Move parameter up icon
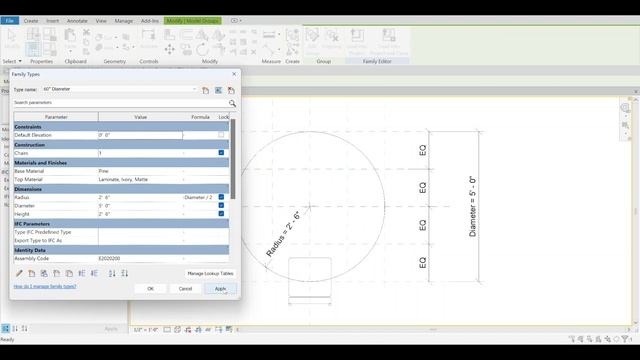This screenshot has width=640, height=360. 82,273
